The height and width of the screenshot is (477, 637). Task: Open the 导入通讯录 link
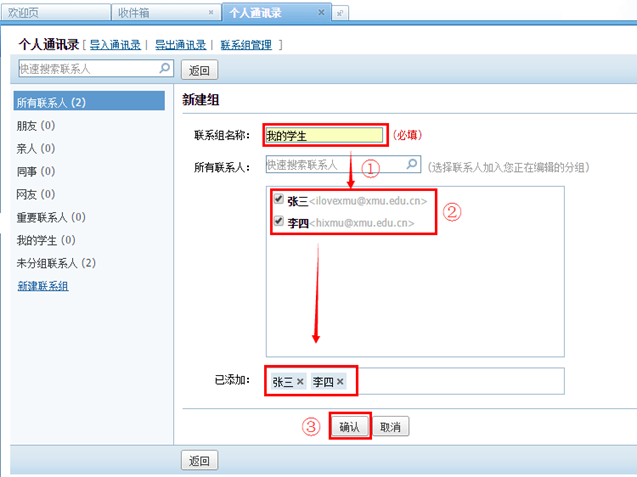[115, 45]
